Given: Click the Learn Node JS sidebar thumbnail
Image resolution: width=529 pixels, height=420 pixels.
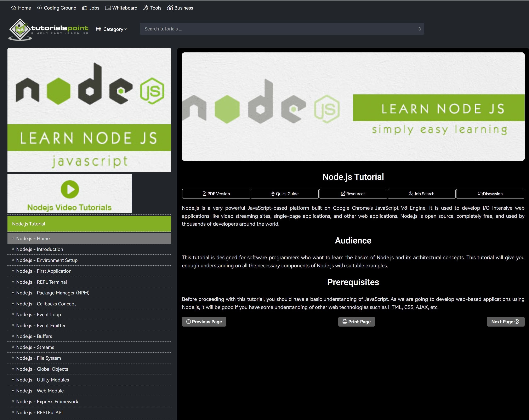Looking at the screenshot, I should pos(89,110).
